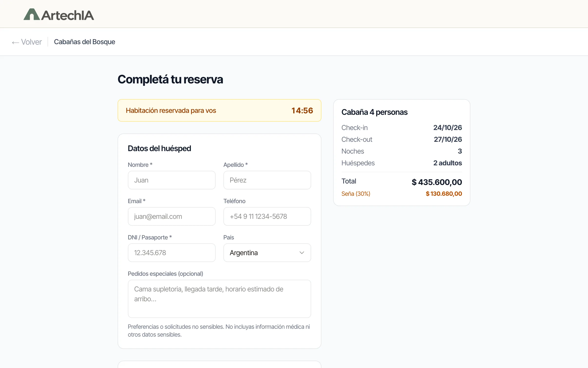Click the deposit amount $ 130.680,00

click(444, 194)
